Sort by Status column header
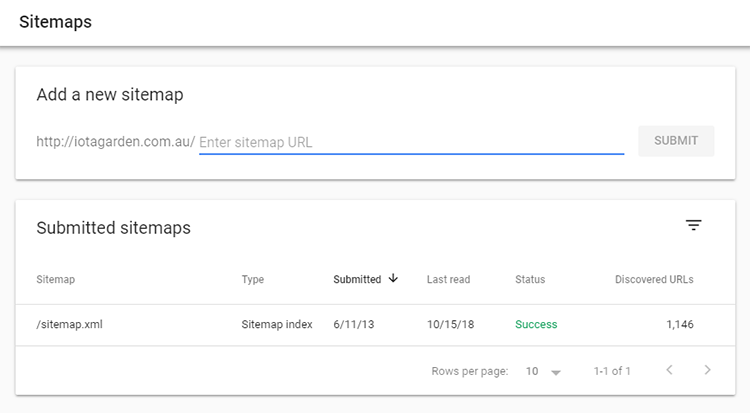This screenshot has width=750, height=413. (530, 279)
